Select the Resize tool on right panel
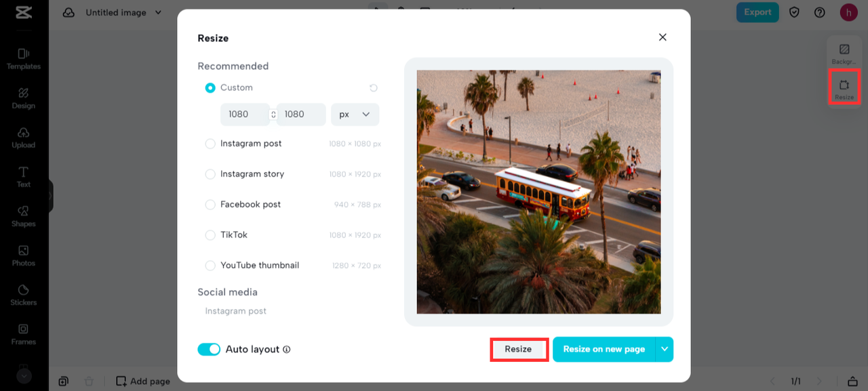 click(x=844, y=89)
